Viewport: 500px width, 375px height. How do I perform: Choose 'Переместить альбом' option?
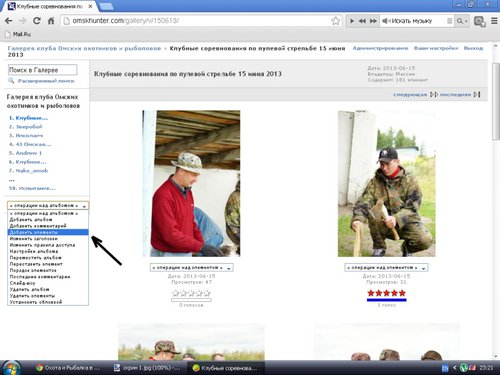[48, 258]
